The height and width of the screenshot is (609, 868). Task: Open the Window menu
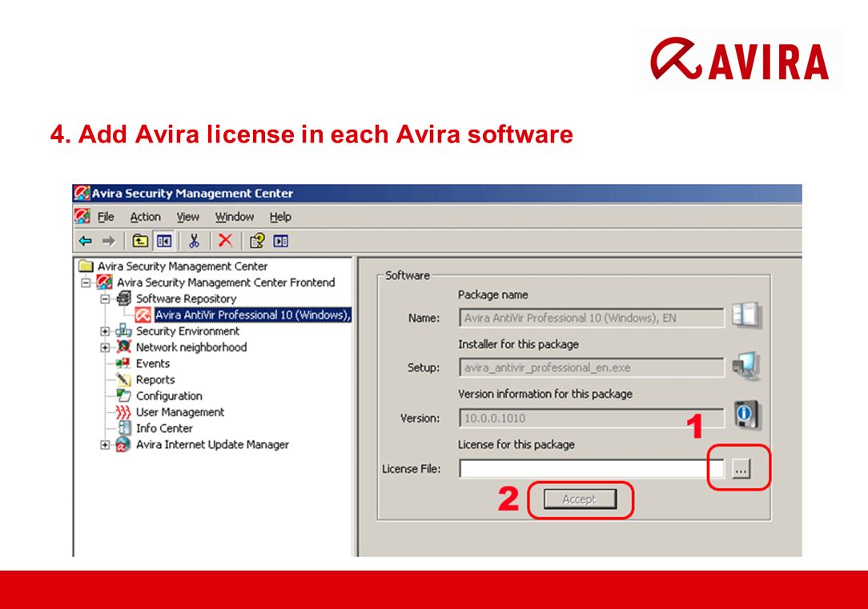[235, 217]
